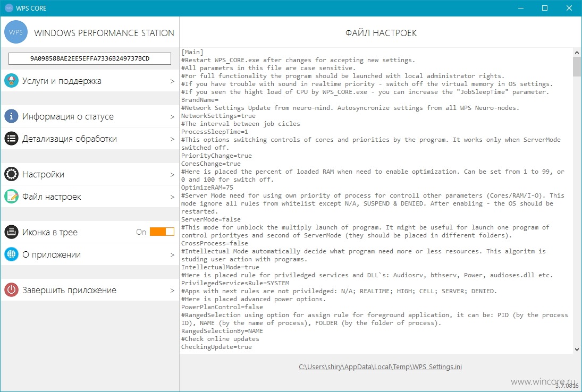Click the line BrandName=
The image size is (582, 392).
pos(200,100)
